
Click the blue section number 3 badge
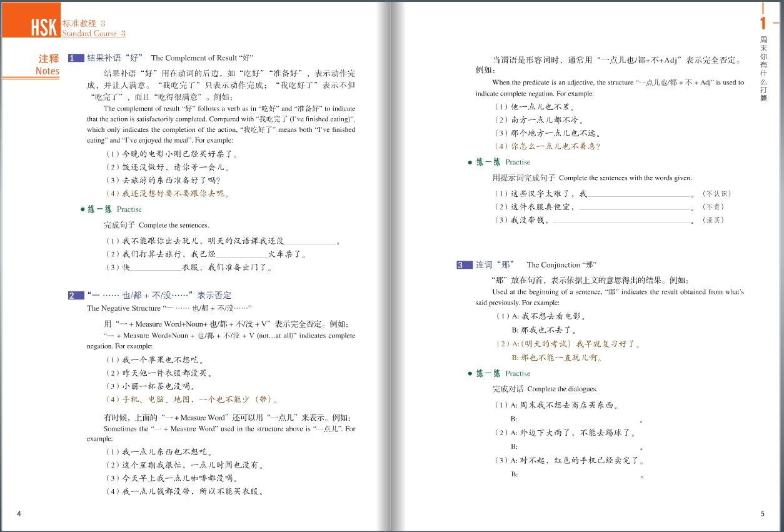464,265
